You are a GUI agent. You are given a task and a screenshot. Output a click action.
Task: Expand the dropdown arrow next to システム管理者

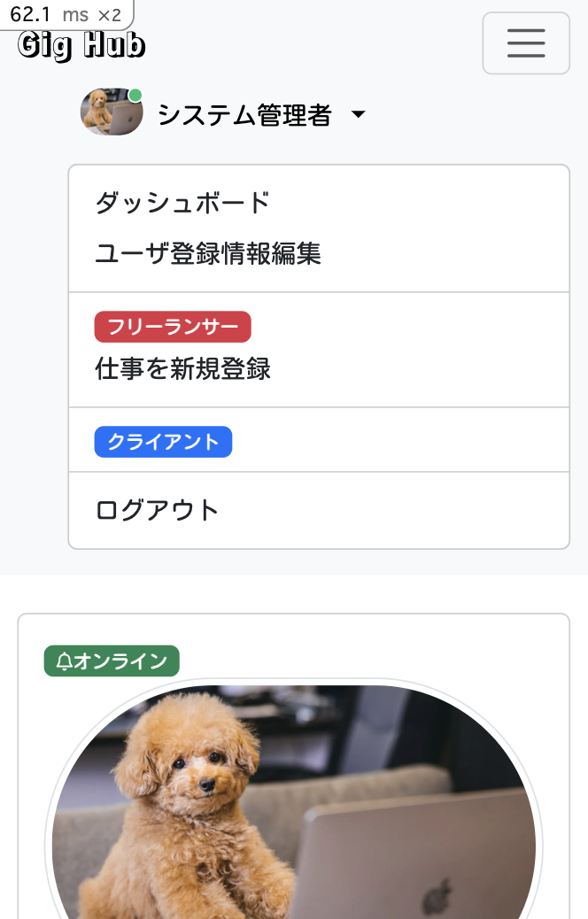[x=358, y=114]
